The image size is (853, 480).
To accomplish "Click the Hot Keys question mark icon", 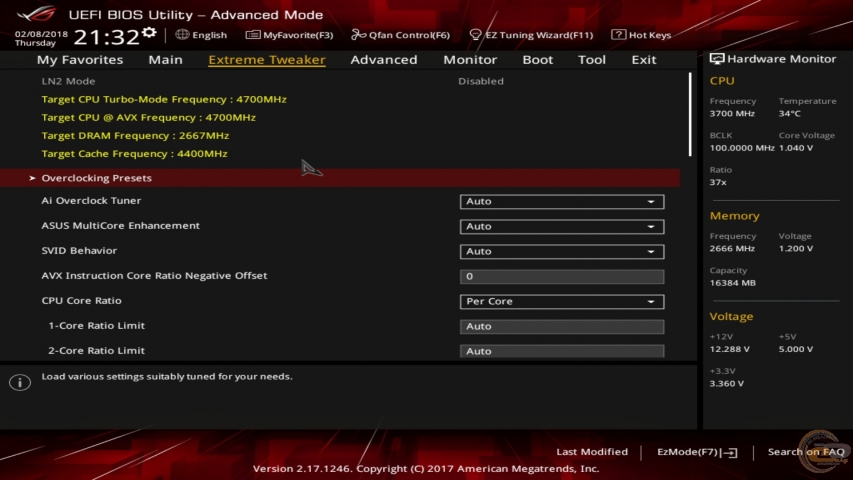I will 618,34.
